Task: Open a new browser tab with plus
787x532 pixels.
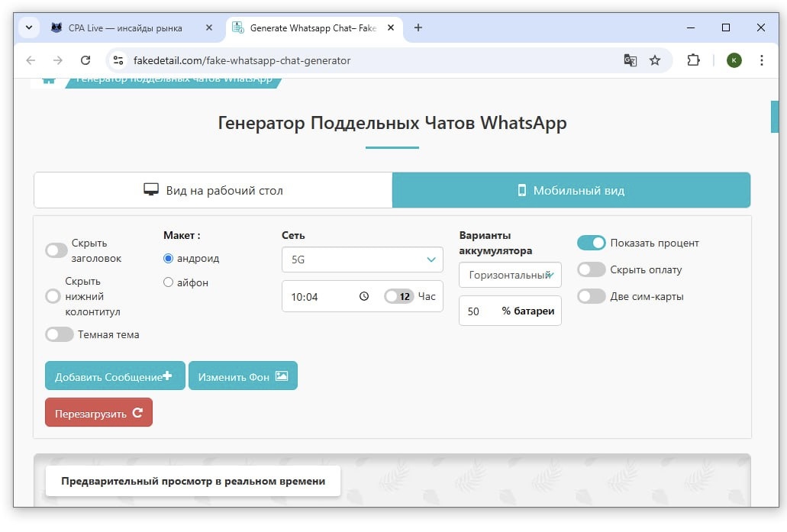Action: point(418,27)
